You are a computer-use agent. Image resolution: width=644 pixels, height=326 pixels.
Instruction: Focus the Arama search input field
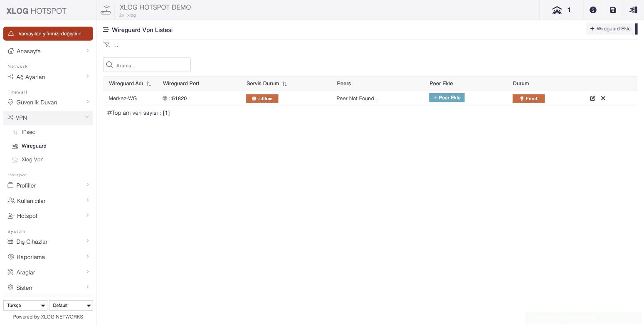point(147,65)
